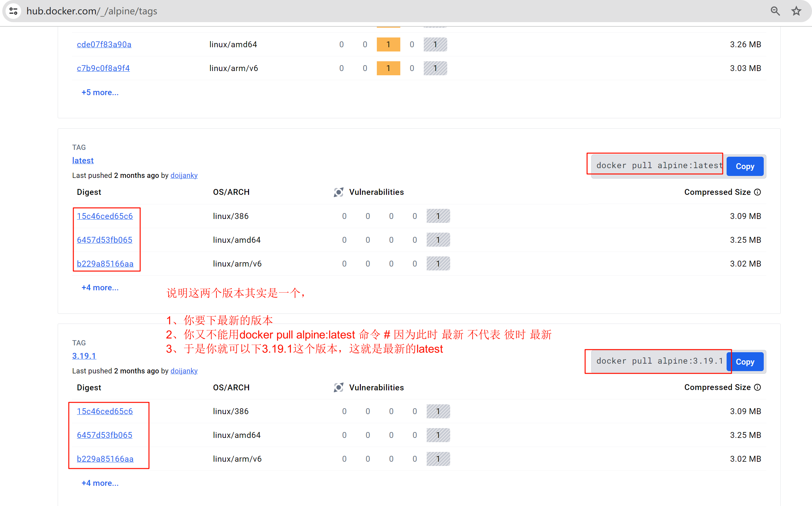Expand +4 more under latest tag
The height and width of the screenshot is (506, 812).
pyautogui.click(x=100, y=287)
